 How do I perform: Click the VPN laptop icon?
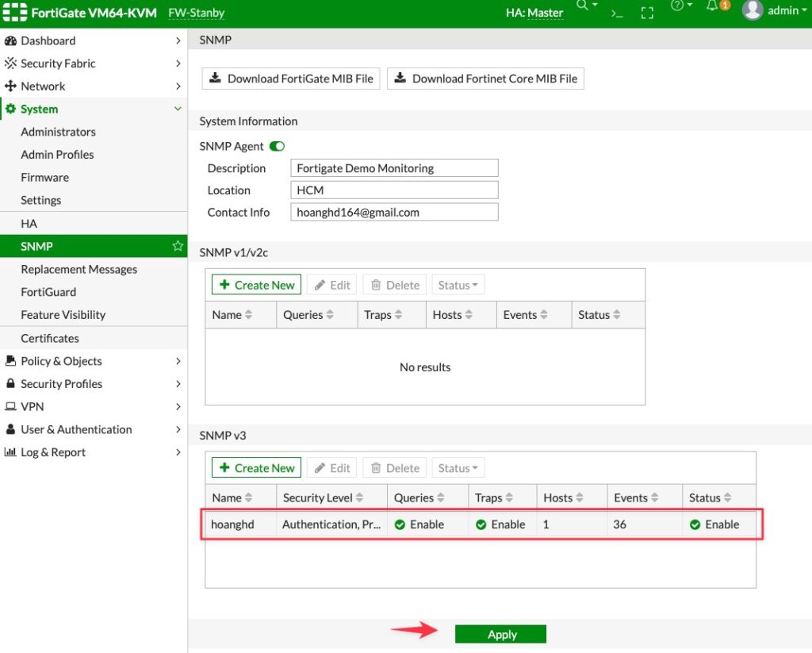[10, 406]
